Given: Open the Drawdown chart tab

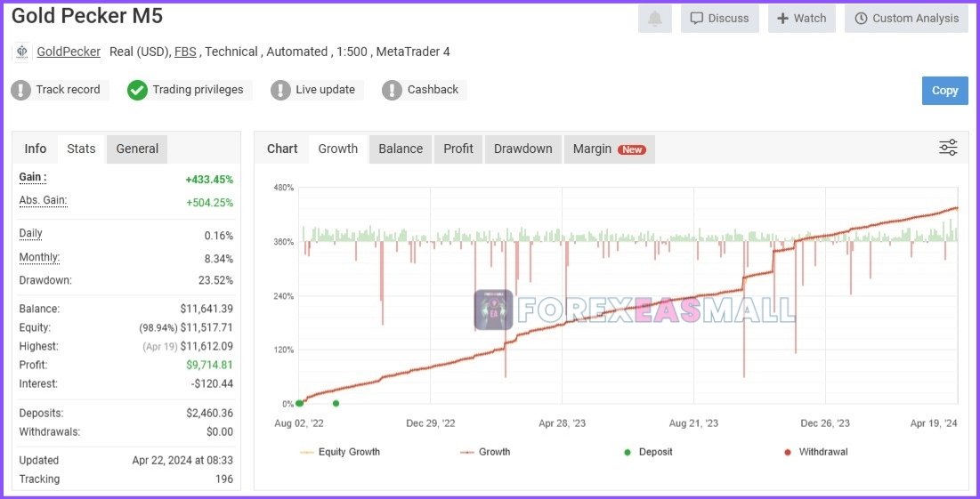Looking at the screenshot, I should point(523,149).
